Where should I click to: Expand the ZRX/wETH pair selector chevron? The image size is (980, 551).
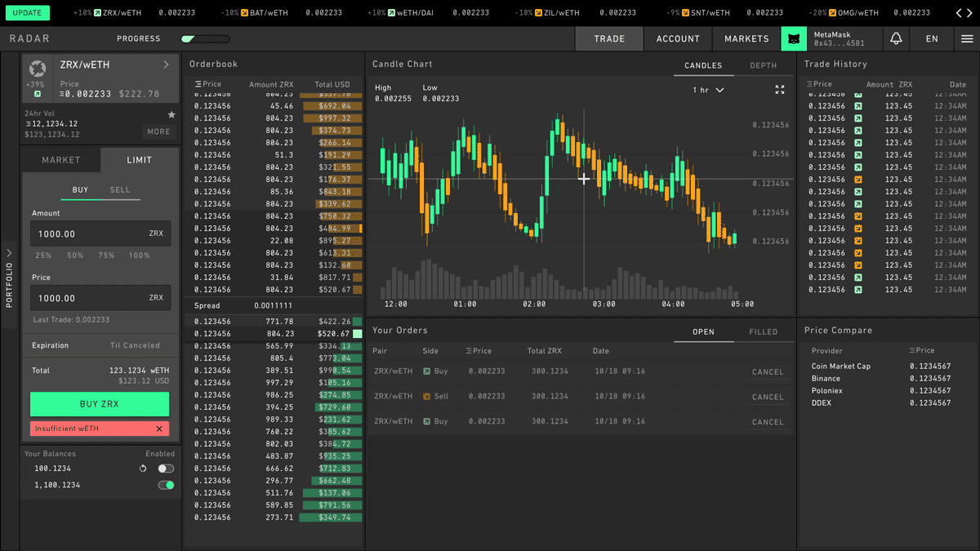[167, 64]
